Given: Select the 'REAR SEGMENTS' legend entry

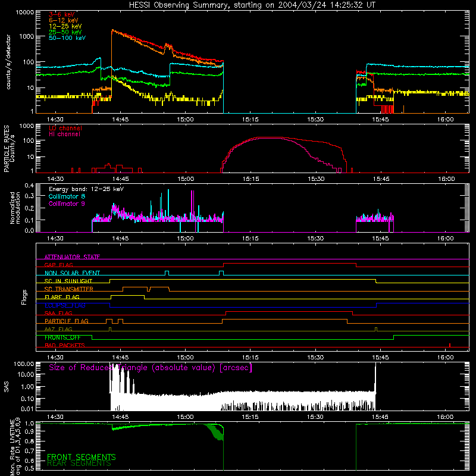Looking at the screenshot, I should 79,464.
